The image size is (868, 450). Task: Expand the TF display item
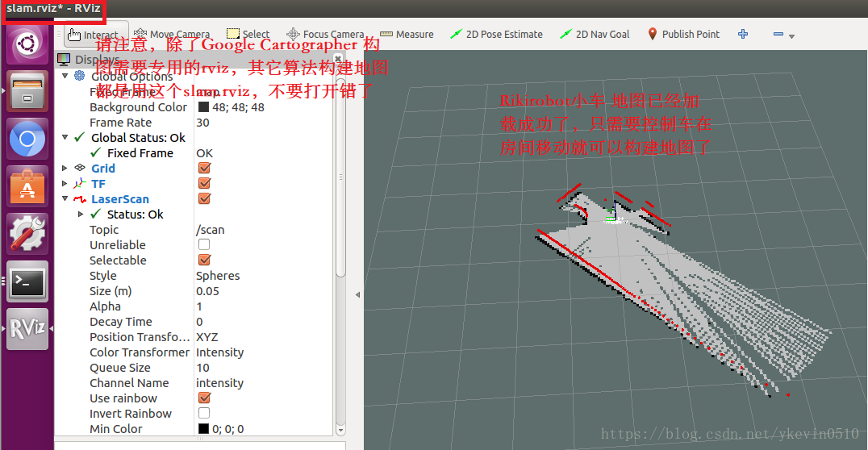click(65, 183)
